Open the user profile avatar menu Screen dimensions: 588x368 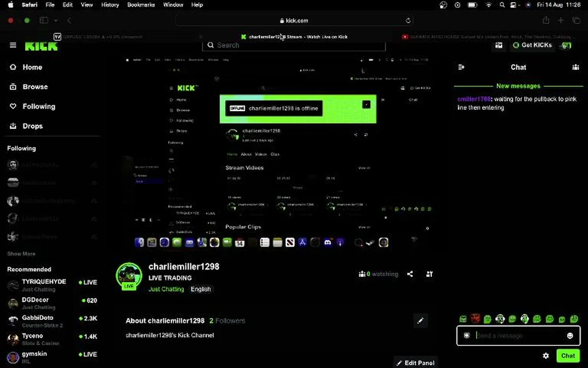coord(566,45)
